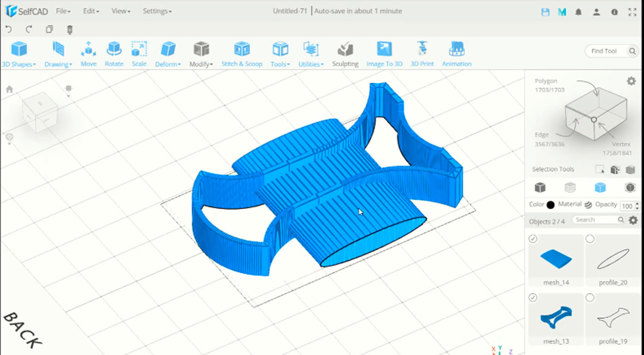This screenshot has width=644, height=355.
Task: Open Stitch & Scoop tool
Action: click(242, 54)
